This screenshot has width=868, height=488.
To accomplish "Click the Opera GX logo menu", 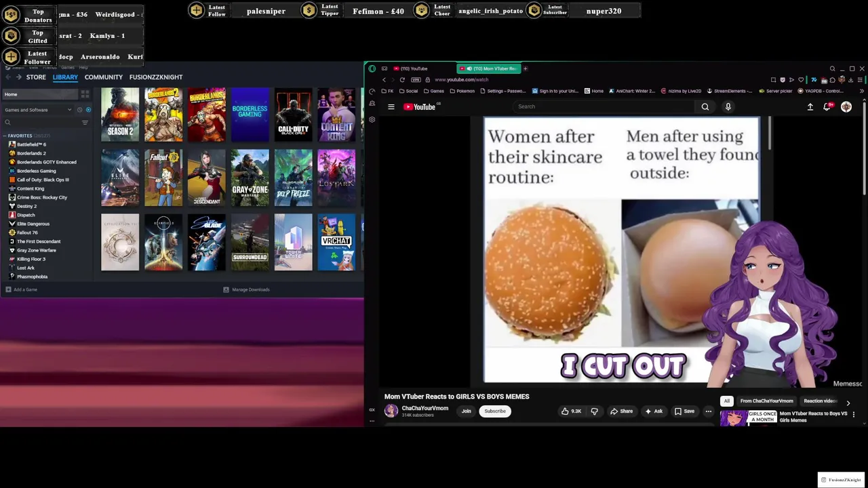I will point(372,68).
